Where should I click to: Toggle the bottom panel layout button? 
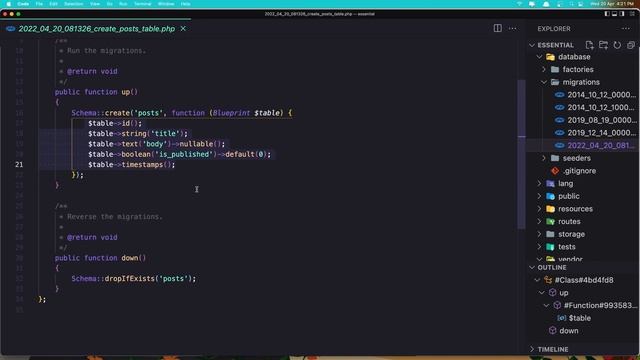(614, 13)
